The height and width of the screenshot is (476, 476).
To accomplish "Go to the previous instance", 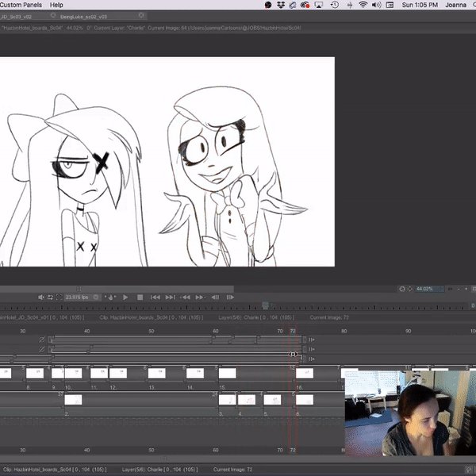I will tap(185, 297).
